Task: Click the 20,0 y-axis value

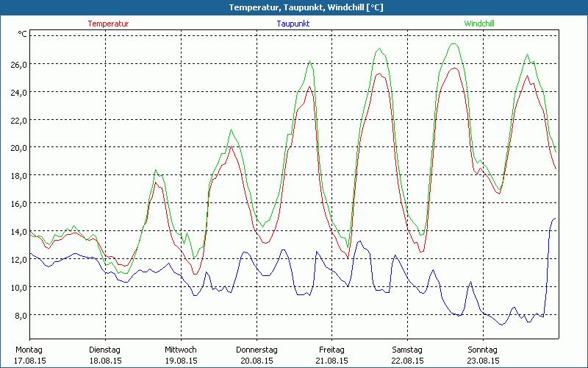Action: click(19, 148)
